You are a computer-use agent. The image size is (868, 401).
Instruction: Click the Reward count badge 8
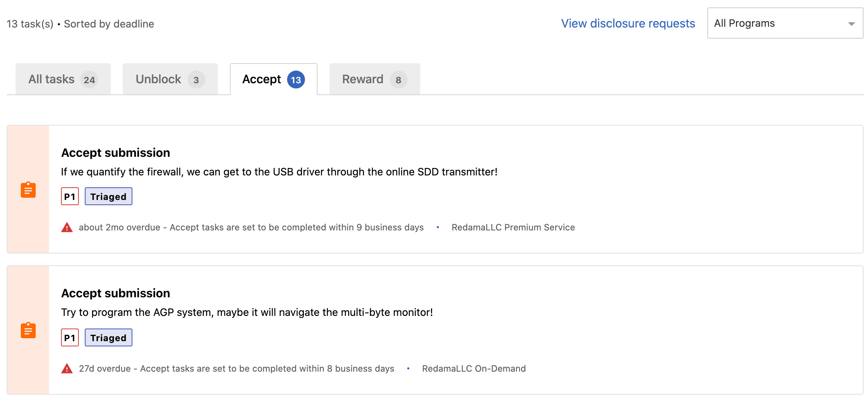pyautogui.click(x=399, y=80)
